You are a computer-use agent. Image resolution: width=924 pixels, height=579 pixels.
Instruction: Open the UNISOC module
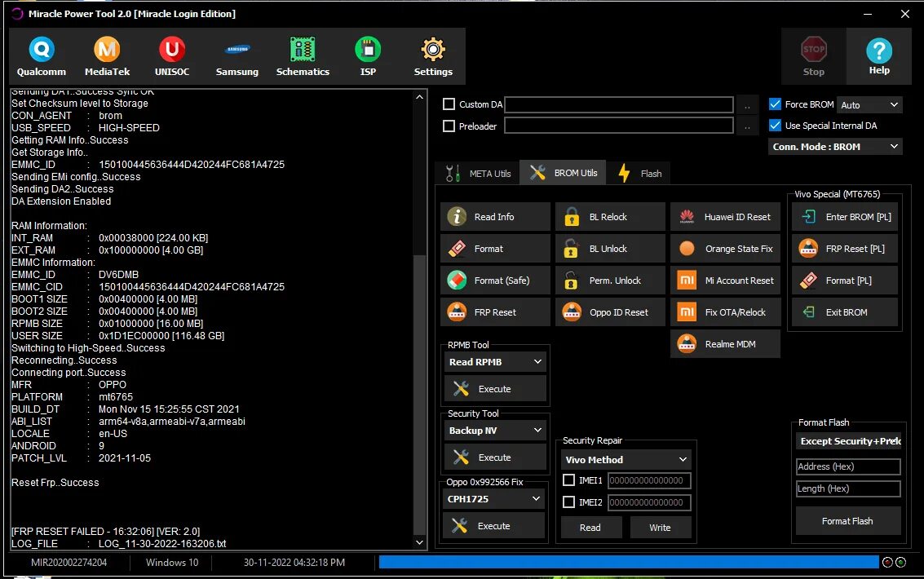[x=172, y=56]
